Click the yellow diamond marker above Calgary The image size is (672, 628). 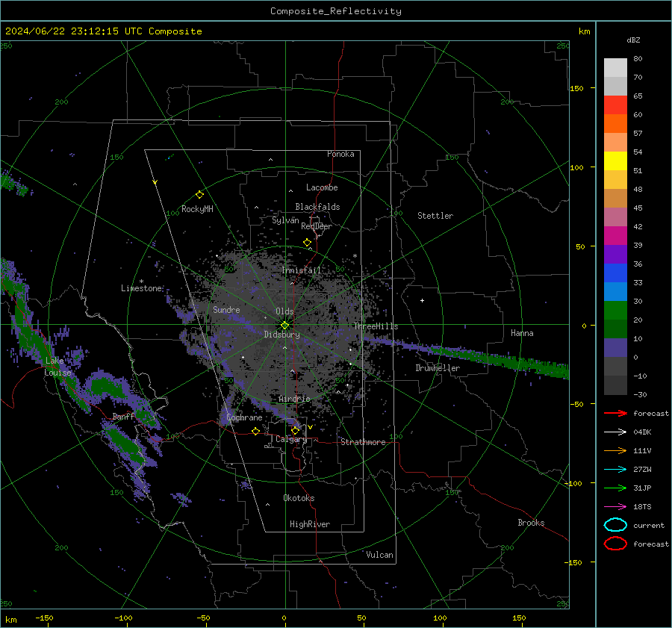(x=295, y=430)
